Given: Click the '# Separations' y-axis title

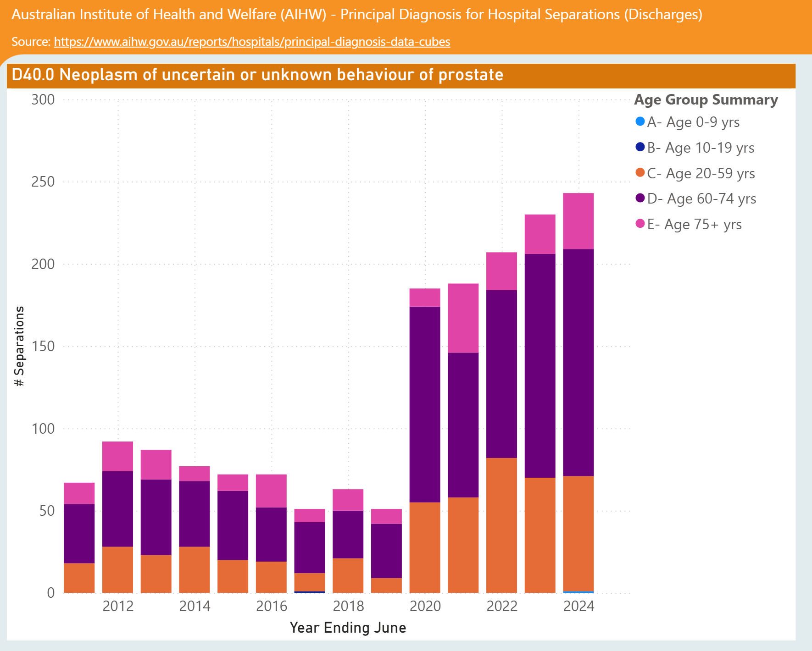Looking at the screenshot, I should coord(19,346).
